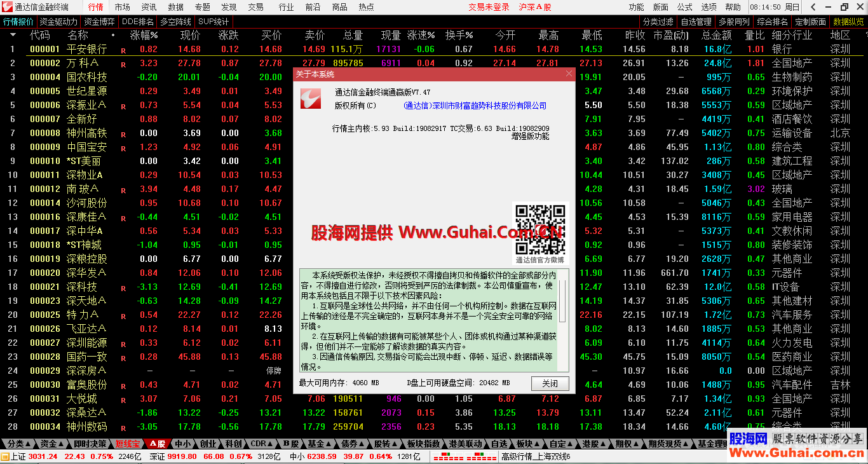Switch to the 资金驱动力 tab

58,22
